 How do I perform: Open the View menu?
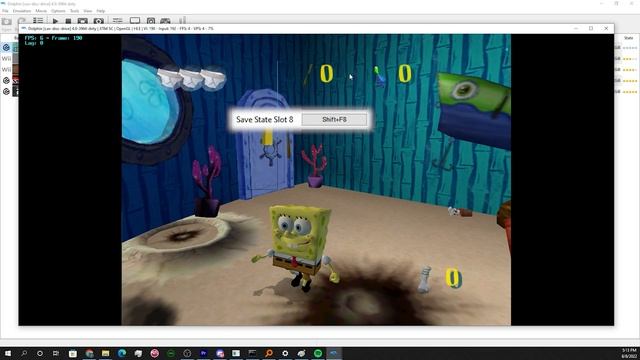(87, 11)
